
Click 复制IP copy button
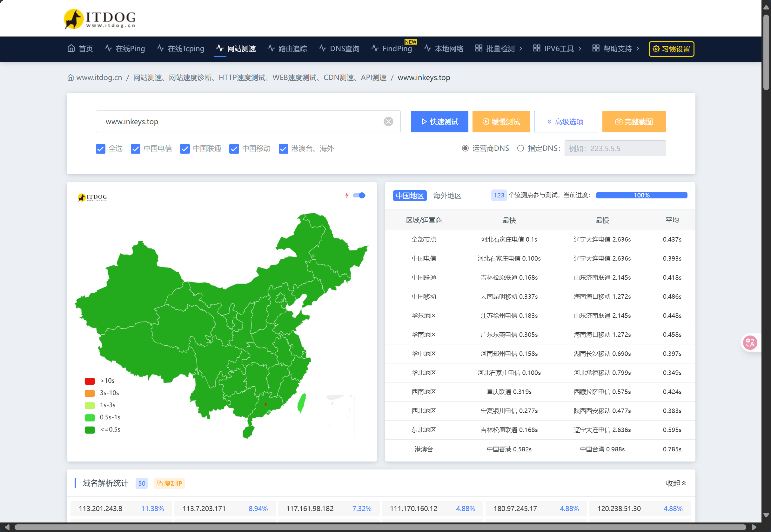tap(169, 483)
